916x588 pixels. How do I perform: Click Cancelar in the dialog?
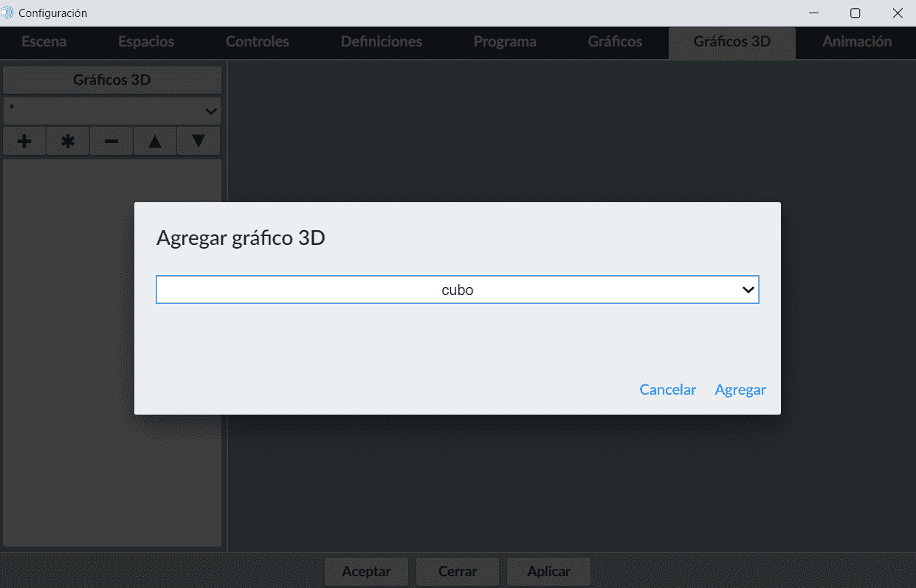click(x=667, y=390)
